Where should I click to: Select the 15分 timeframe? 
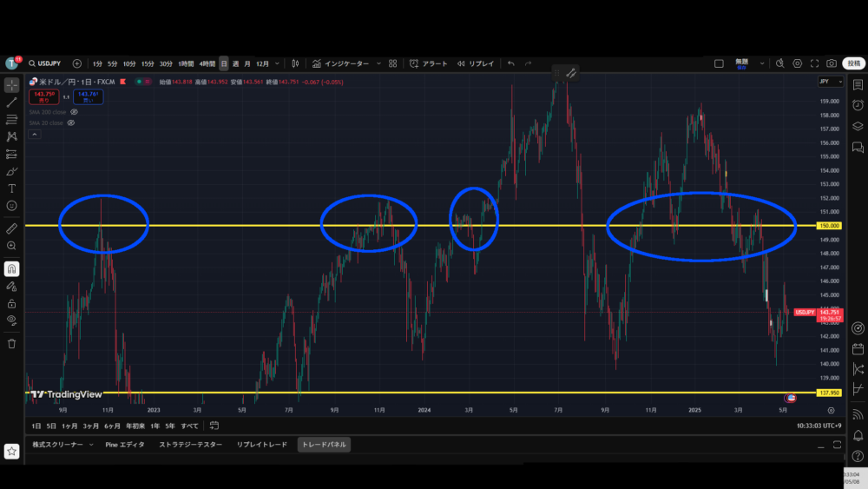point(148,63)
